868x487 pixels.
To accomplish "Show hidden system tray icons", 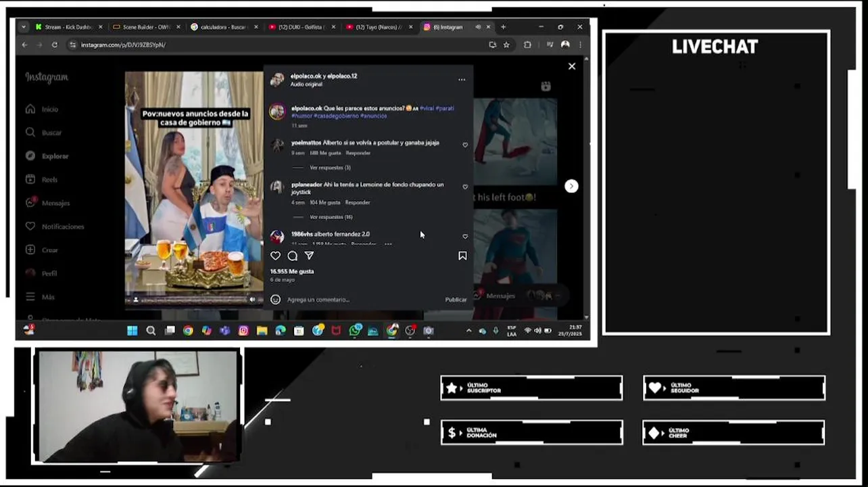I will click(x=468, y=331).
